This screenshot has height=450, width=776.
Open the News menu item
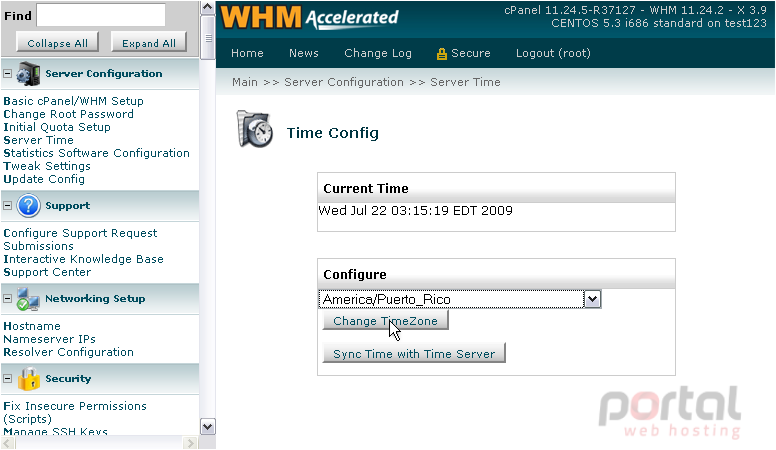click(x=304, y=53)
